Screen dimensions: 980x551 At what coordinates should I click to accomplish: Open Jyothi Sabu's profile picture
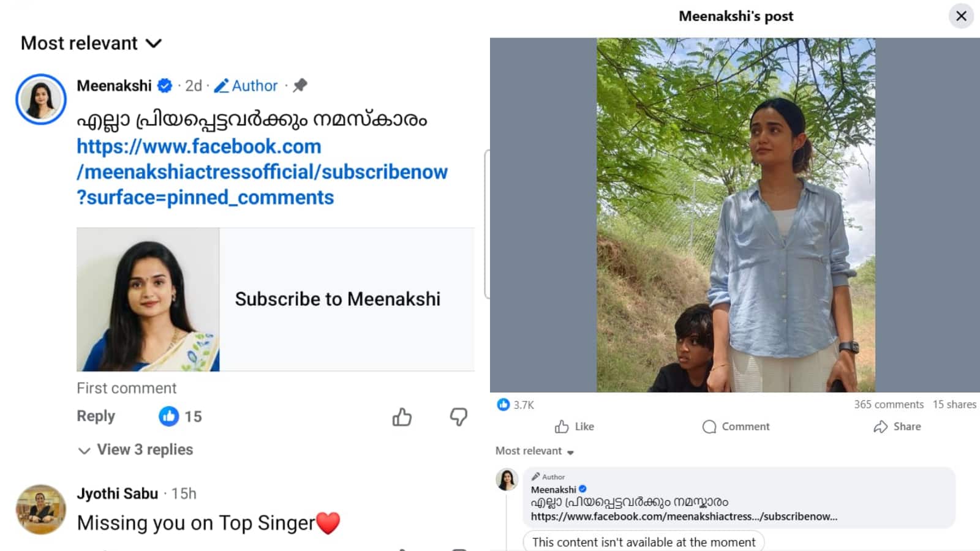(x=40, y=509)
